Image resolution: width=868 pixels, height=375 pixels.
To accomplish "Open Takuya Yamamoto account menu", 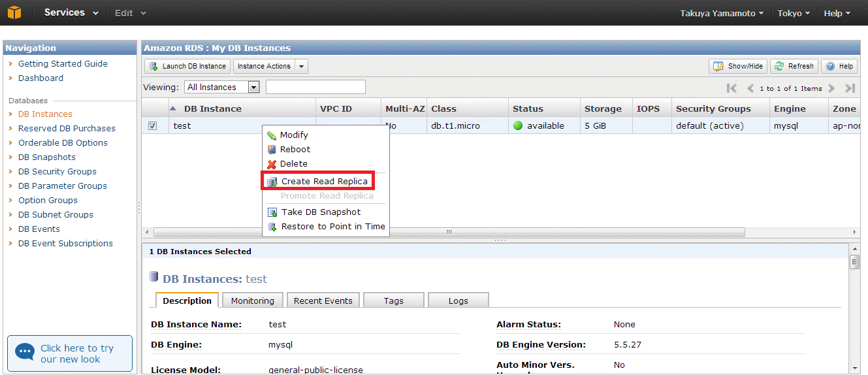I will (x=722, y=13).
